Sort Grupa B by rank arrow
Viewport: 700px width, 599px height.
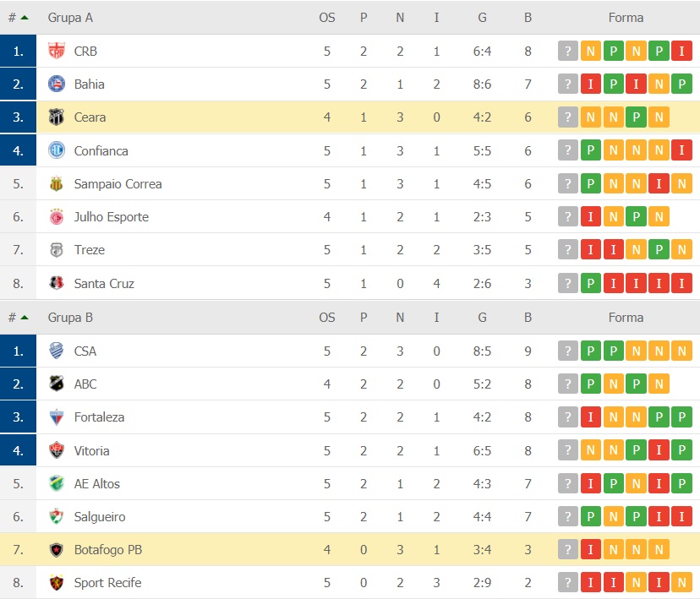[x=25, y=318]
